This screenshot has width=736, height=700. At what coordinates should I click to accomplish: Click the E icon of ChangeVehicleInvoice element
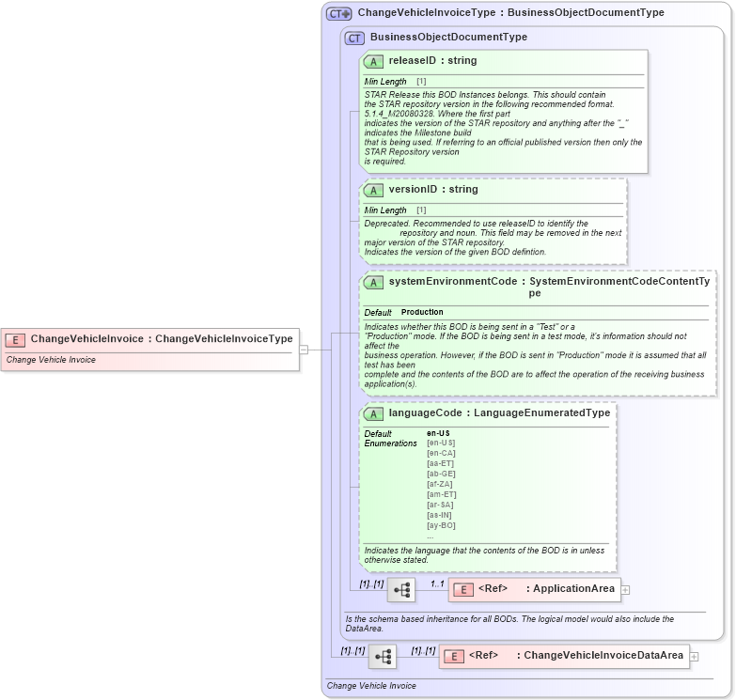pyautogui.click(x=15, y=340)
